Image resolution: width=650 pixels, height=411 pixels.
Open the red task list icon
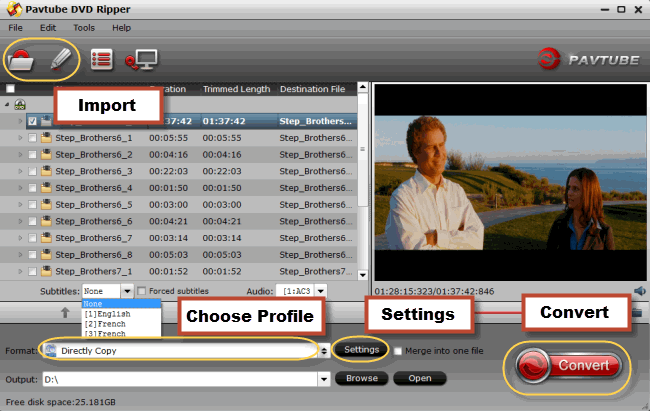(102, 60)
